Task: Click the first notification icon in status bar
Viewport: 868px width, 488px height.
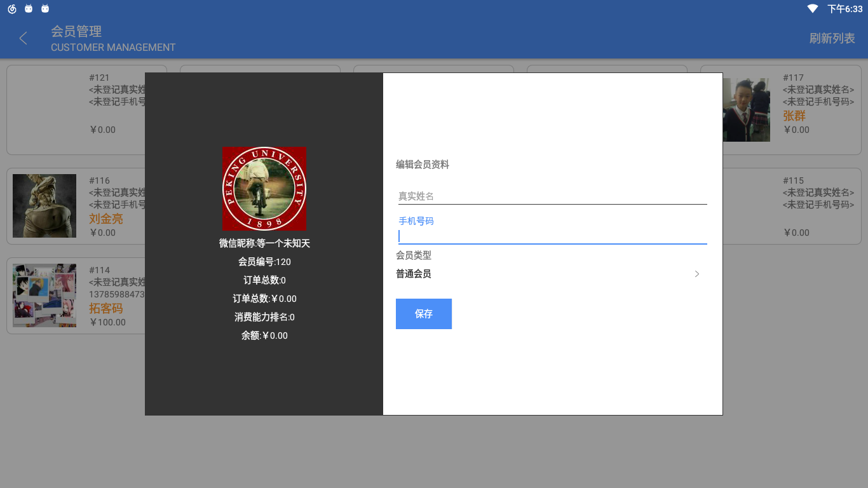Action: pyautogui.click(x=12, y=9)
